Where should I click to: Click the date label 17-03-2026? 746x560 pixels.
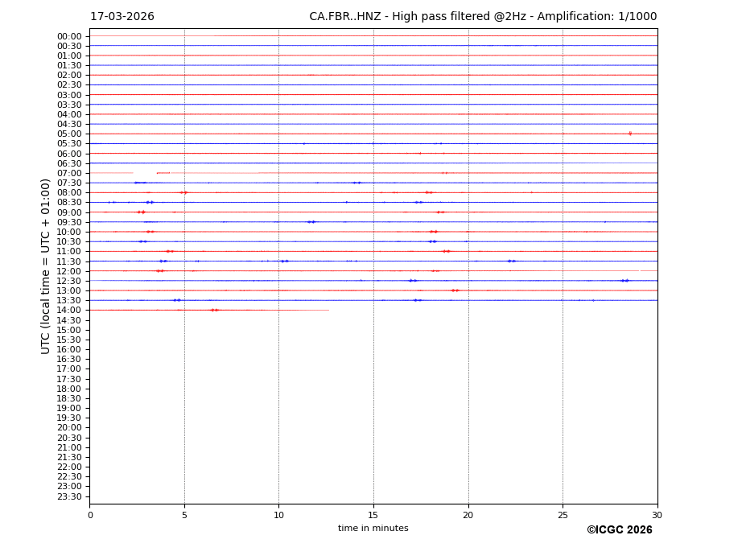[122, 17]
